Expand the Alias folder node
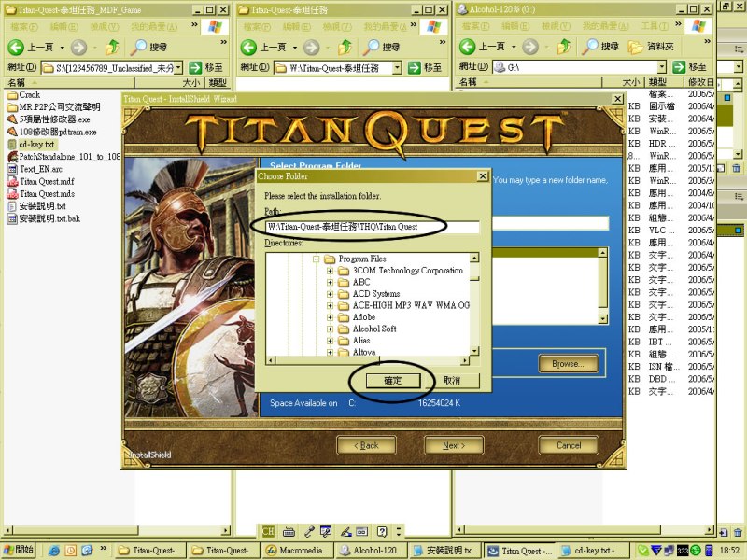Viewport: 747px width, 560px height. click(x=330, y=341)
